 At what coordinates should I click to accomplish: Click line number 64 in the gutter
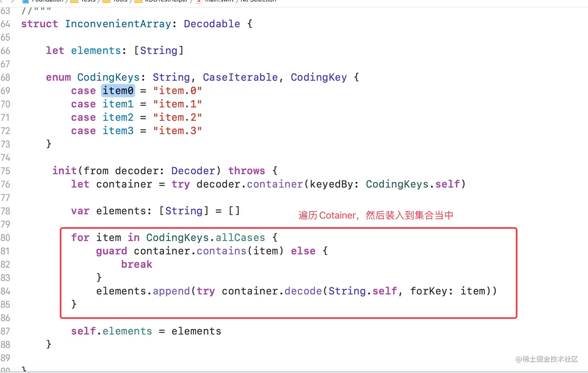(x=5, y=24)
